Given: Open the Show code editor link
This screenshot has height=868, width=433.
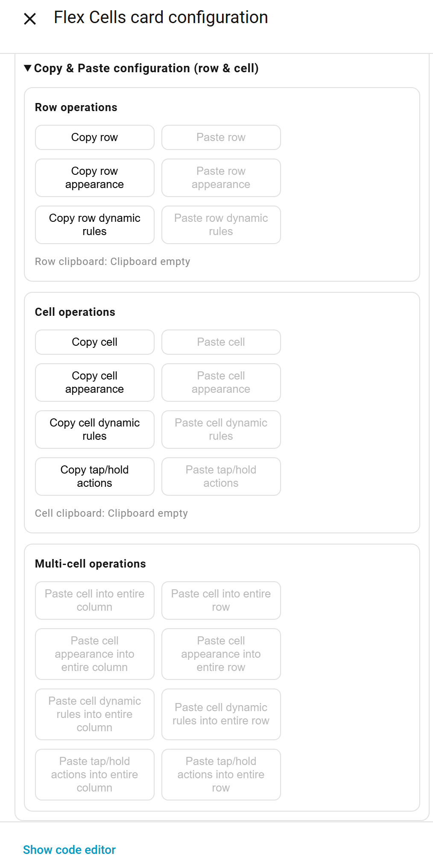Looking at the screenshot, I should [69, 850].
